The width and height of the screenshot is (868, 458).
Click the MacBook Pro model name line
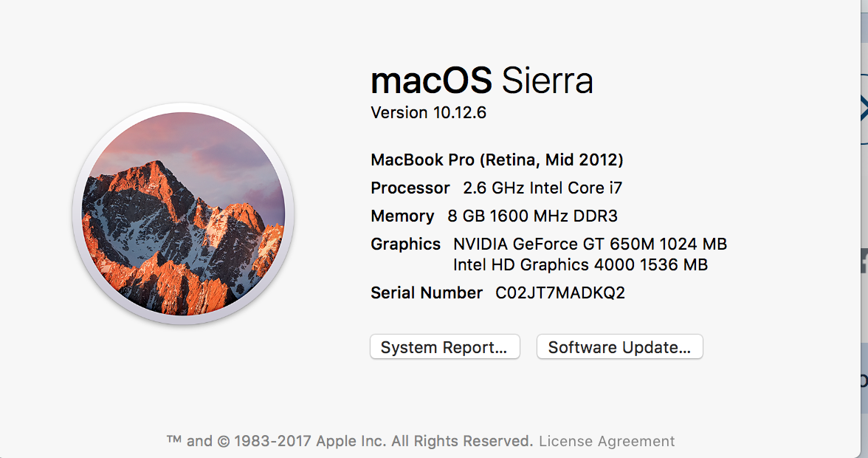tap(497, 160)
